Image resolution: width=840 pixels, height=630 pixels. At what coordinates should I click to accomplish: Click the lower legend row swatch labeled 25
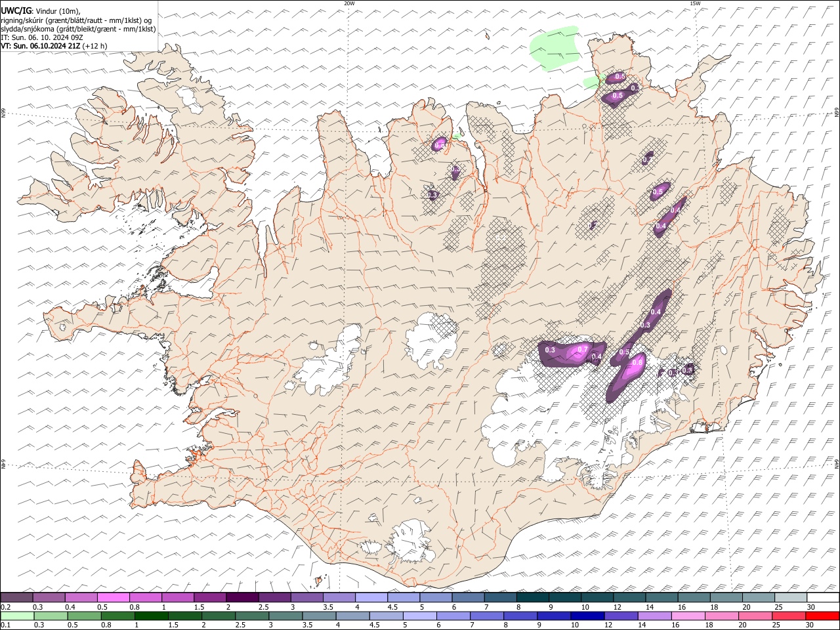pos(789,616)
